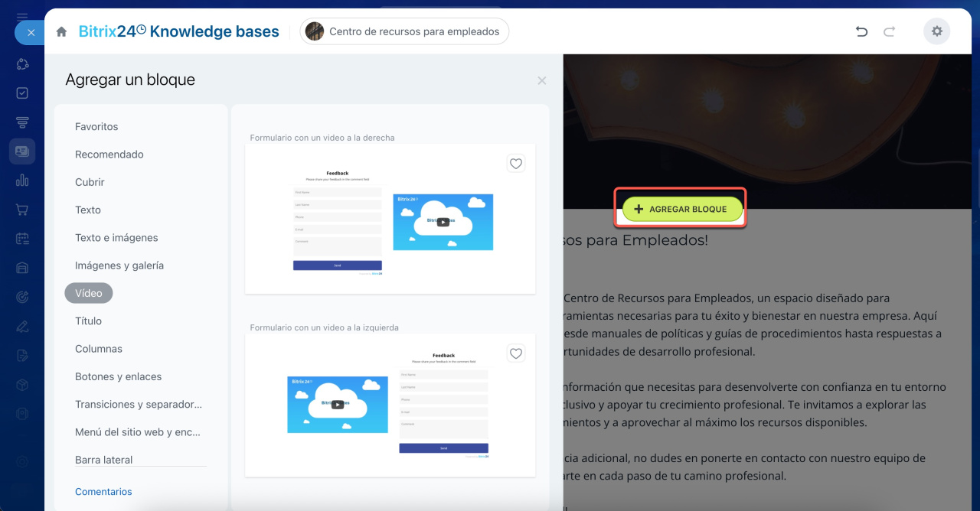
Task: Close the Agregar un bloque panel
Action: click(542, 80)
